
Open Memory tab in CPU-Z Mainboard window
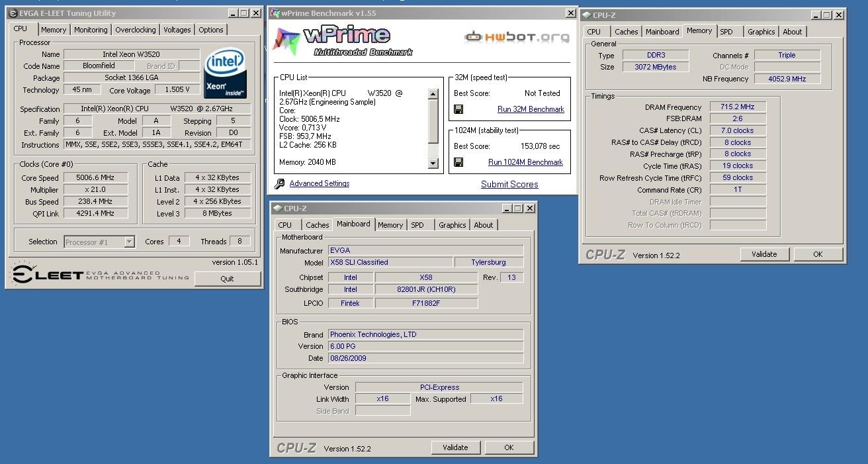(390, 225)
